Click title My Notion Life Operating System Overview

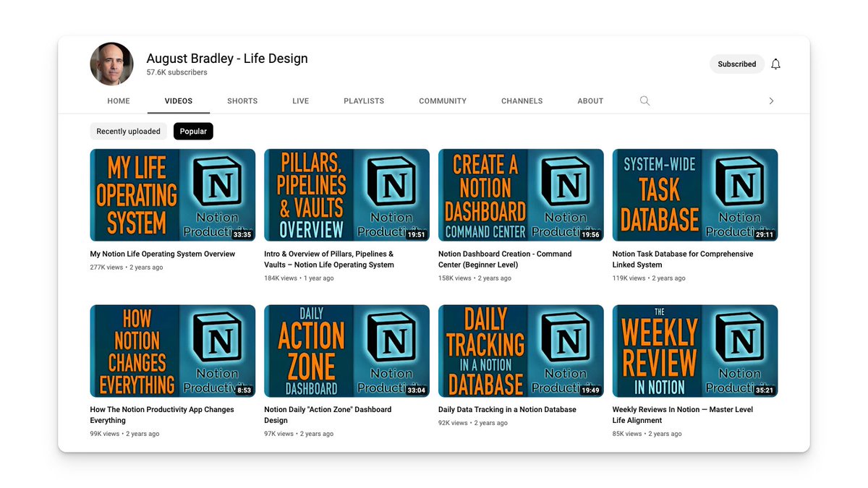(163, 254)
